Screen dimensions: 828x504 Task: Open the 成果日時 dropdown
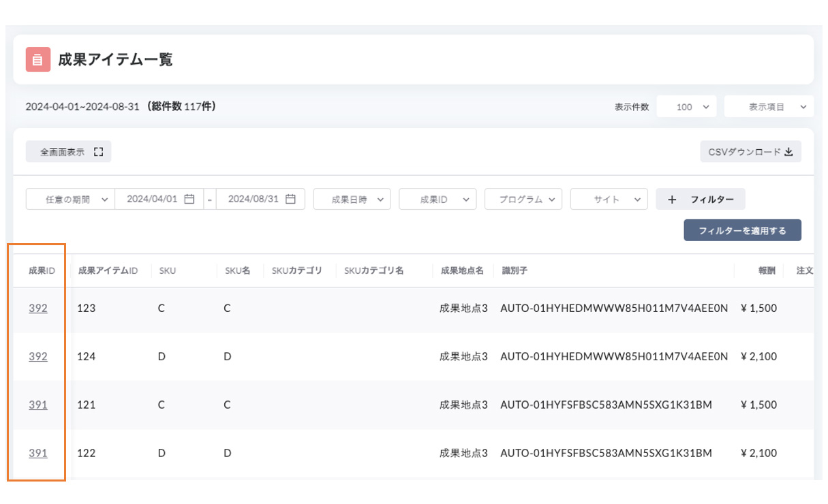[x=352, y=199]
